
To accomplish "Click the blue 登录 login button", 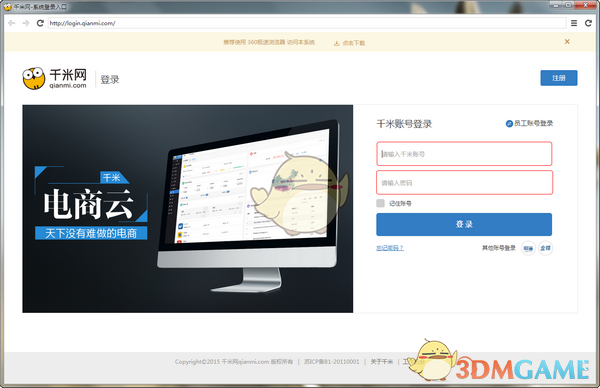I will pos(464,224).
